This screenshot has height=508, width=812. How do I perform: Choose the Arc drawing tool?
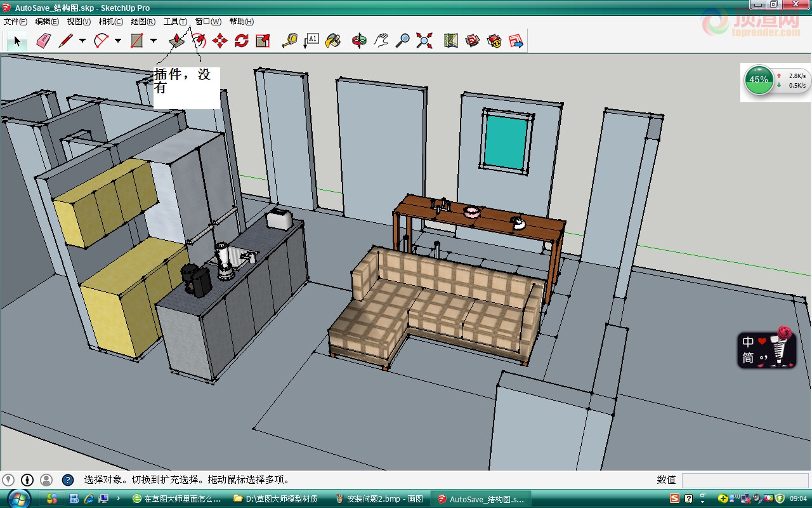101,41
